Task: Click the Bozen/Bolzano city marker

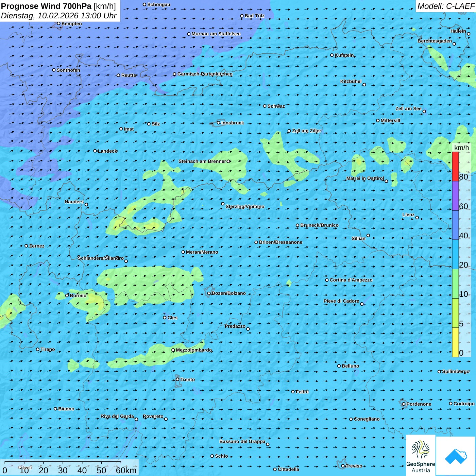Action: click(209, 293)
